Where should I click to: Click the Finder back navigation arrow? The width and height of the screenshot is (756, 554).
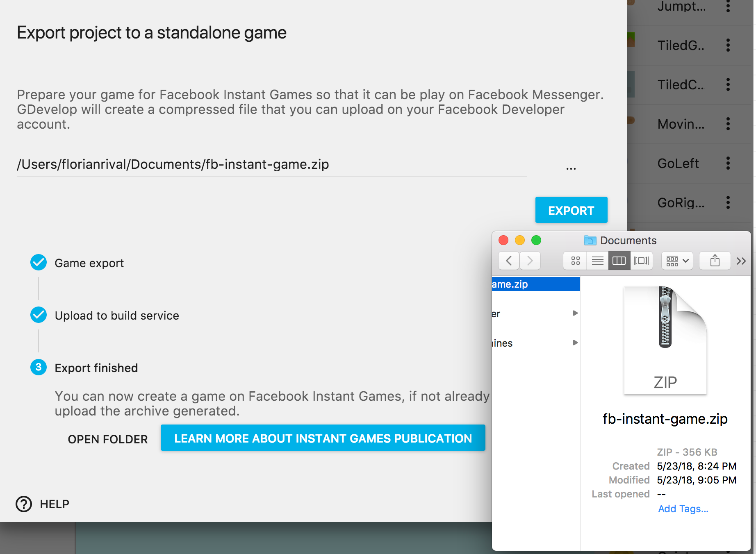[509, 261]
